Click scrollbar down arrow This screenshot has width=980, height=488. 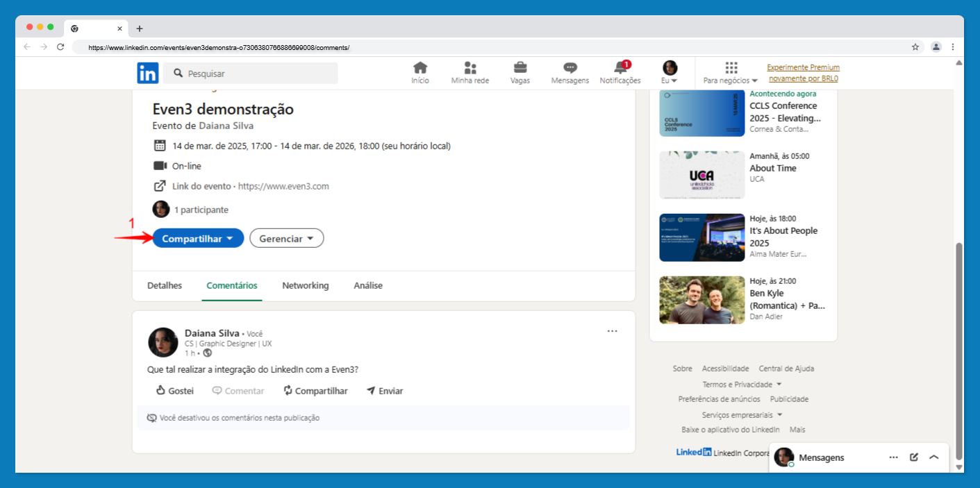pos(959,468)
